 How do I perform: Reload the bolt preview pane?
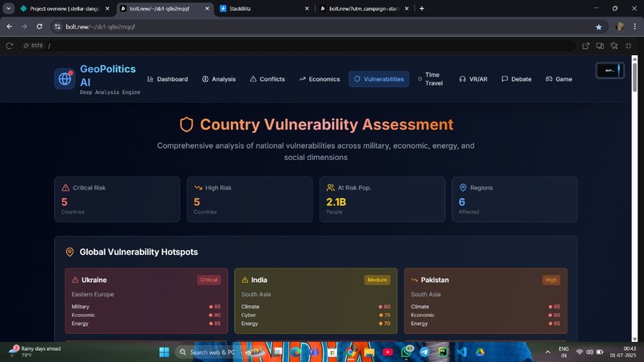click(x=10, y=46)
